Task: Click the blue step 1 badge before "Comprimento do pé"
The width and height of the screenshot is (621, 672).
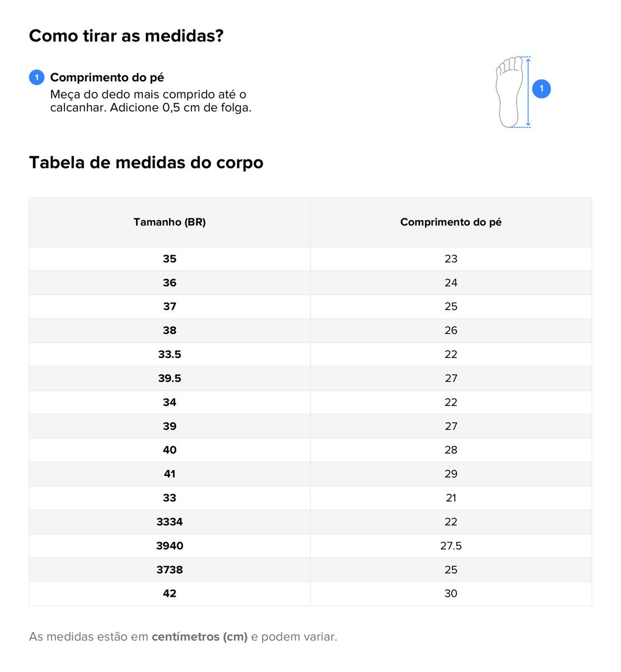Action: coord(36,77)
